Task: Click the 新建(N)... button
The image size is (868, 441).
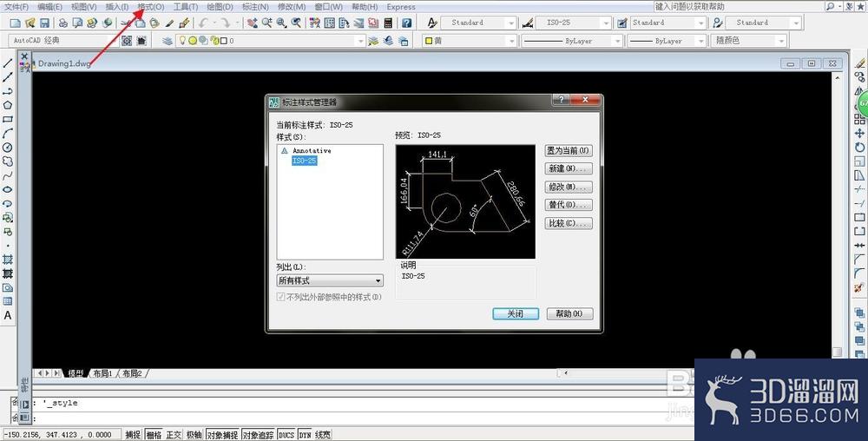Action: tap(569, 168)
